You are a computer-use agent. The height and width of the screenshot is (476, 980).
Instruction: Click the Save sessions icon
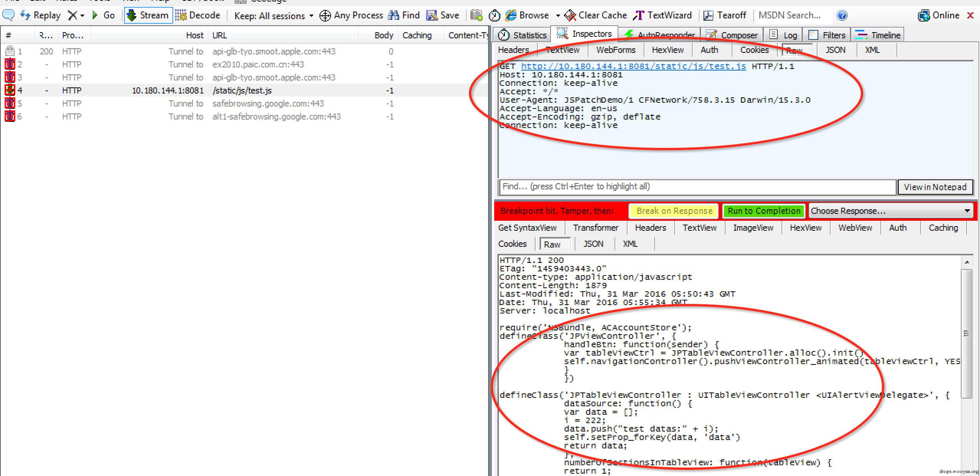pyautogui.click(x=432, y=15)
